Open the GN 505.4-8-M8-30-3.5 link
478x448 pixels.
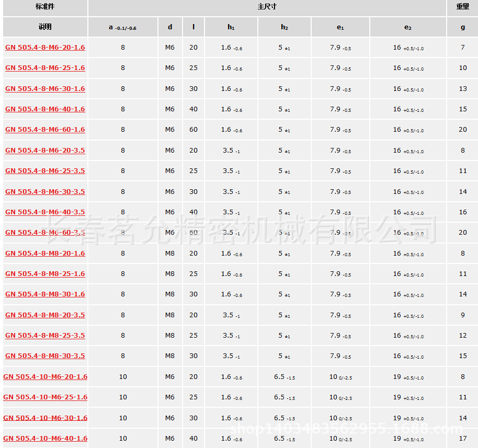click(x=45, y=356)
